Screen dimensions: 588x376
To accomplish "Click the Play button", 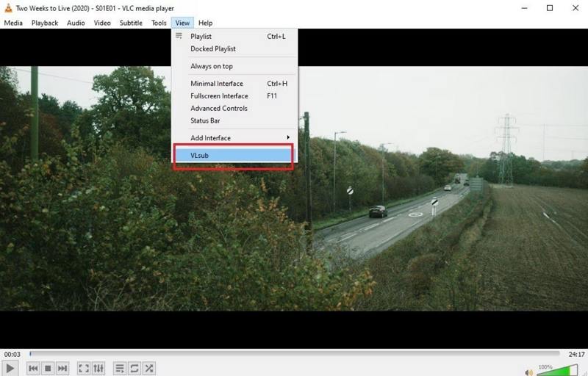I will pyautogui.click(x=10, y=369).
